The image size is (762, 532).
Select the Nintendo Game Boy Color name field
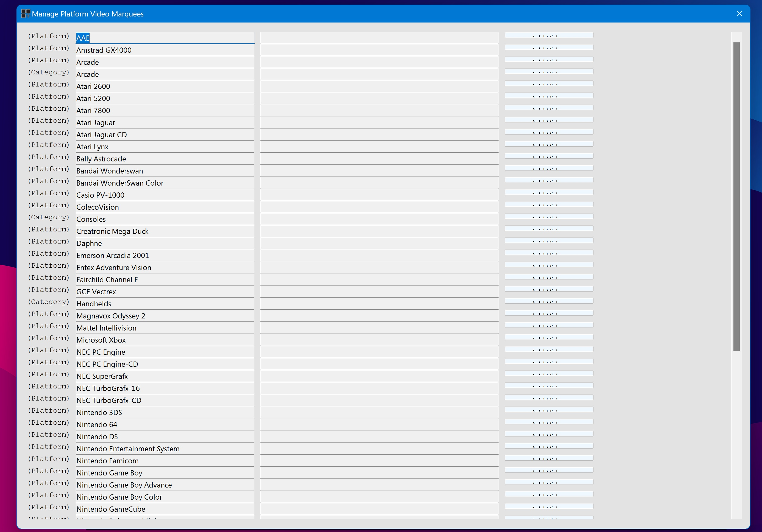tap(165, 497)
